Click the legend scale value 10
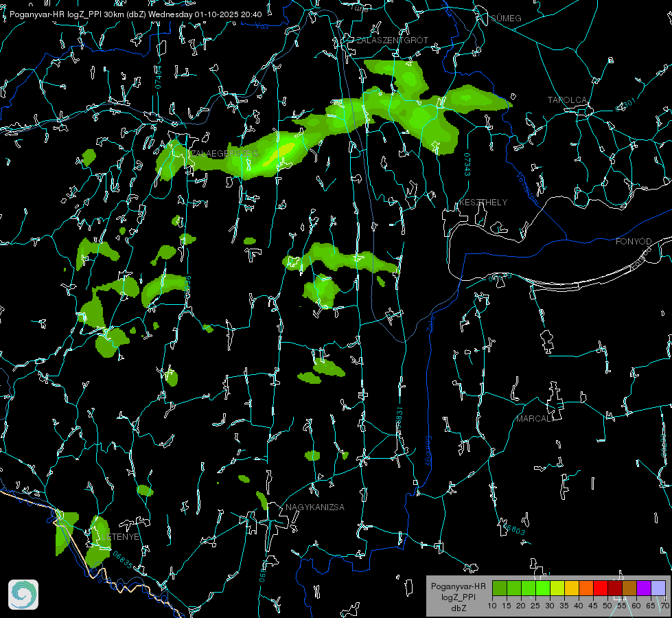The height and width of the screenshot is (618, 672). point(492,606)
